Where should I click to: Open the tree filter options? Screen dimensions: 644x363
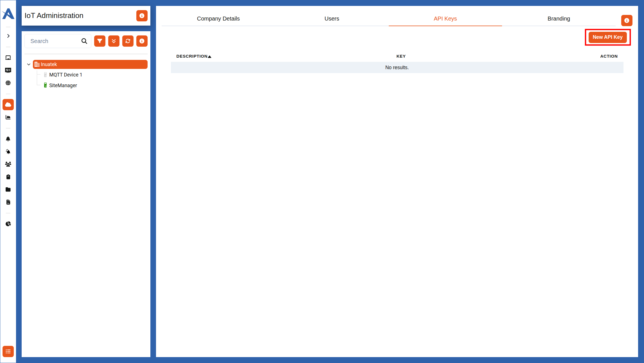coord(100,41)
